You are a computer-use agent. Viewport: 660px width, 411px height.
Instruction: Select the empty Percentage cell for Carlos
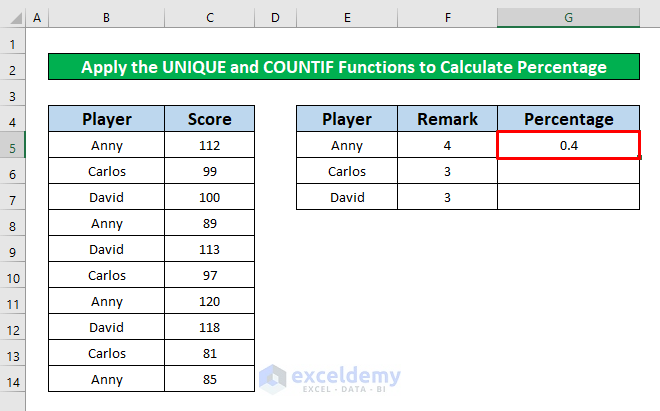[568, 171]
